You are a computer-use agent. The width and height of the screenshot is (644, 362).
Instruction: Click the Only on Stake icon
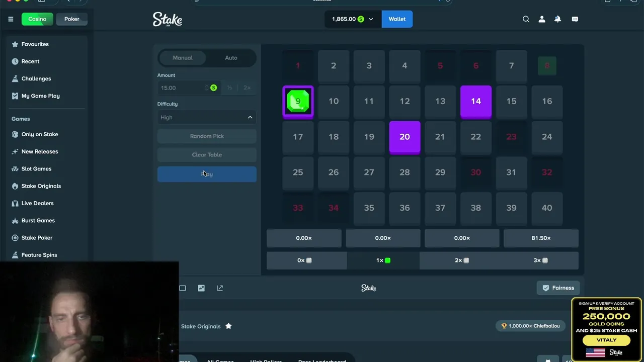[x=15, y=134]
